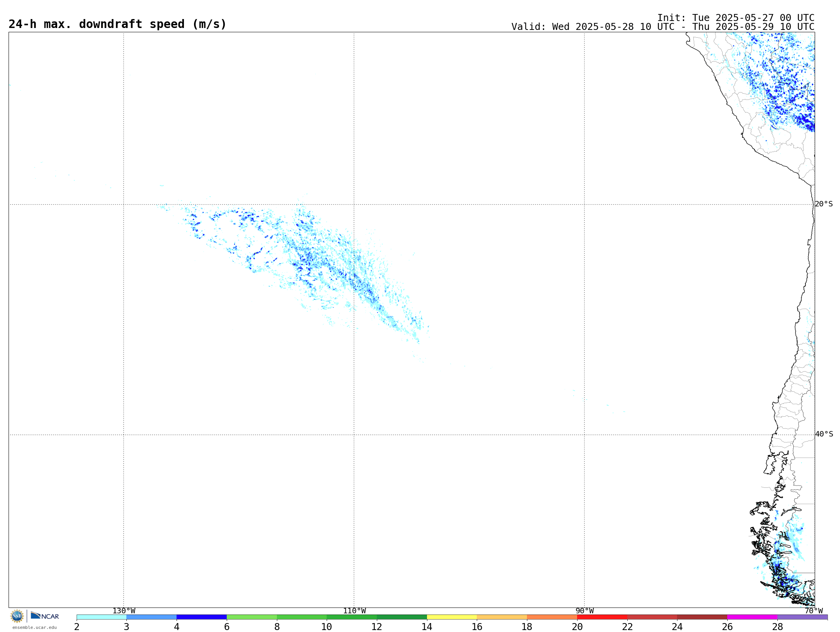Click the 70°W longitude label
The image size is (840, 632).
pos(814,611)
